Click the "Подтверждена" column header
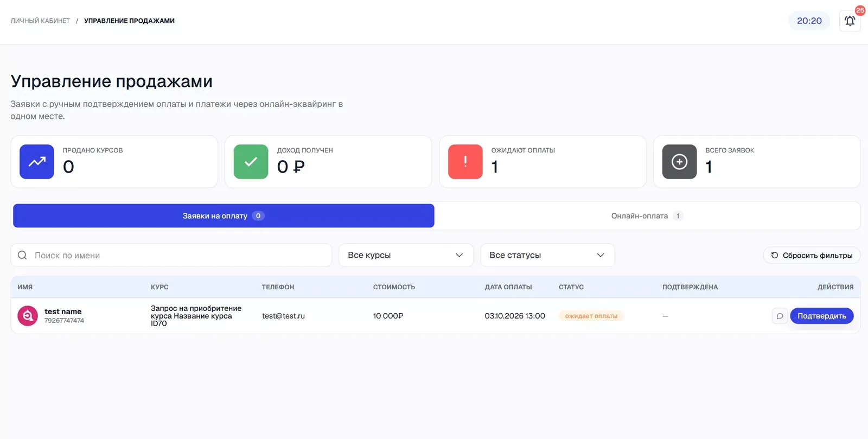Image resolution: width=868 pixels, height=439 pixels. pos(690,287)
